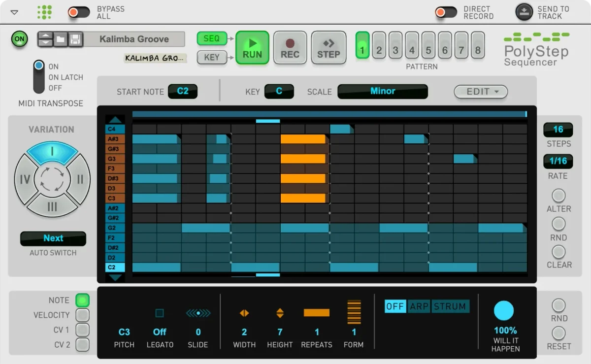
Task: Open the preset browser folder icon
Action: (60, 39)
